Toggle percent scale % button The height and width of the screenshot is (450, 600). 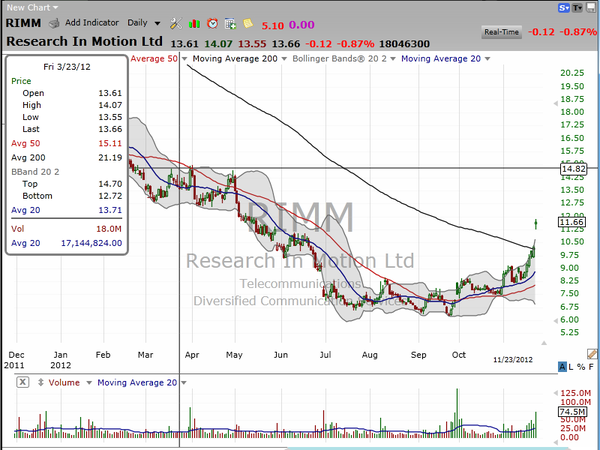(581, 367)
